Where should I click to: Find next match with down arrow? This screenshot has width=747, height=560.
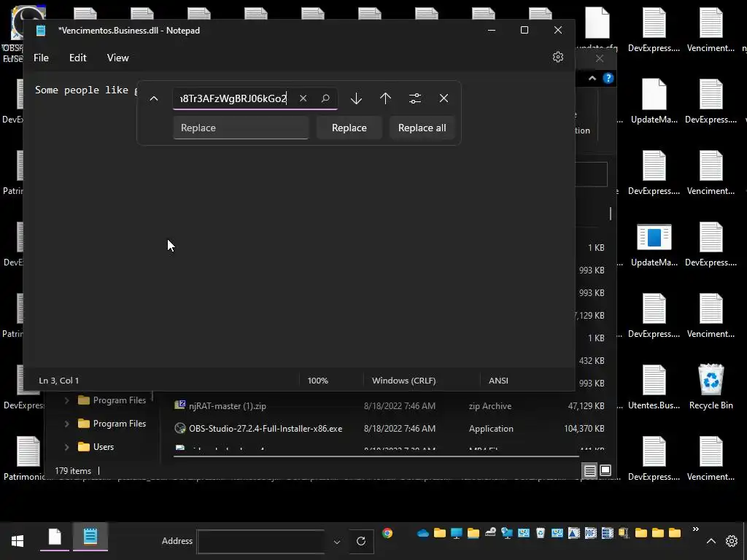pyautogui.click(x=356, y=98)
